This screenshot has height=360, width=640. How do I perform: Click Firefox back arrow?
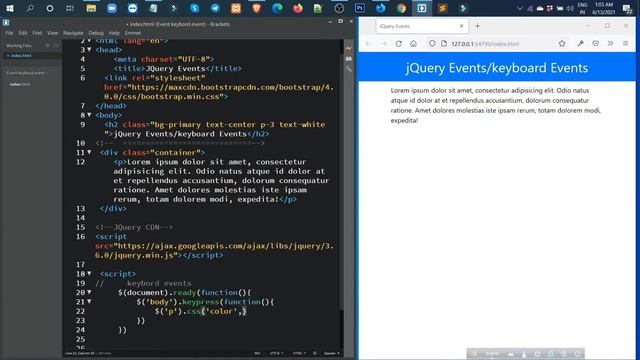tap(369, 44)
